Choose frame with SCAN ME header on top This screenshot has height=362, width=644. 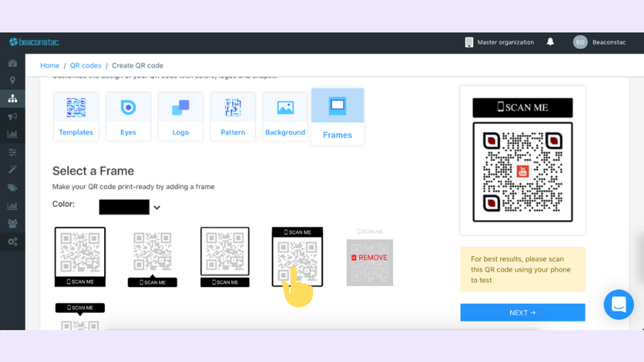(297, 257)
